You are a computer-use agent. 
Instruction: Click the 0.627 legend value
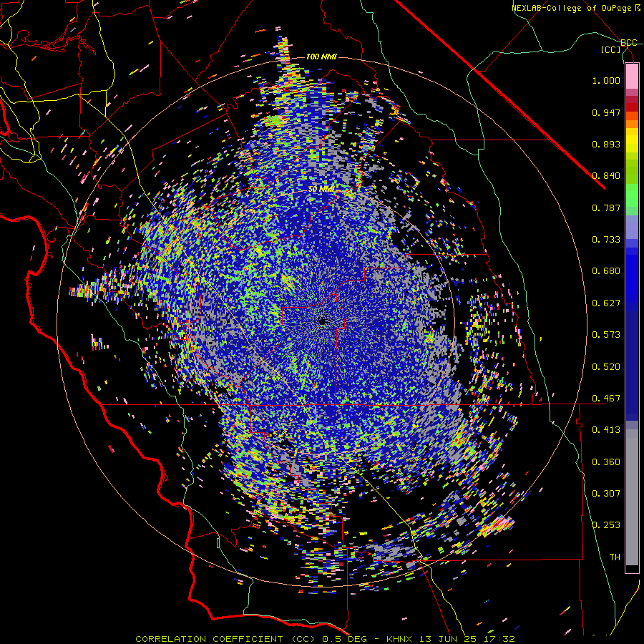coord(606,303)
